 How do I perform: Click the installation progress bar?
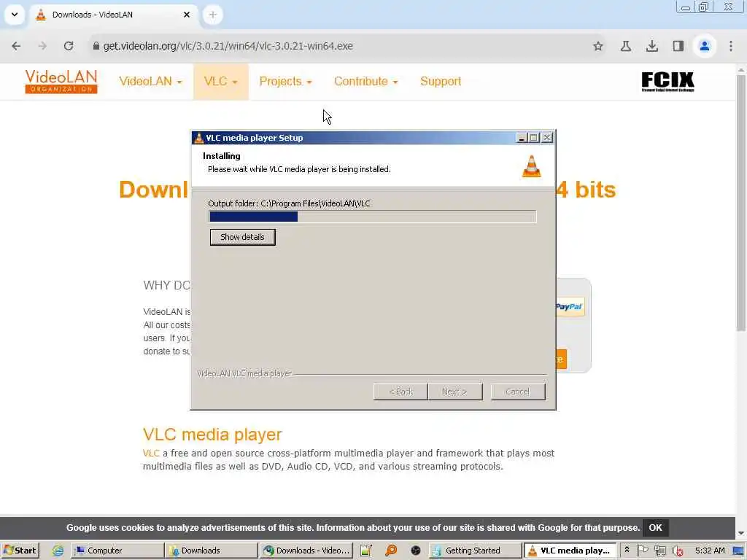[373, 217]
